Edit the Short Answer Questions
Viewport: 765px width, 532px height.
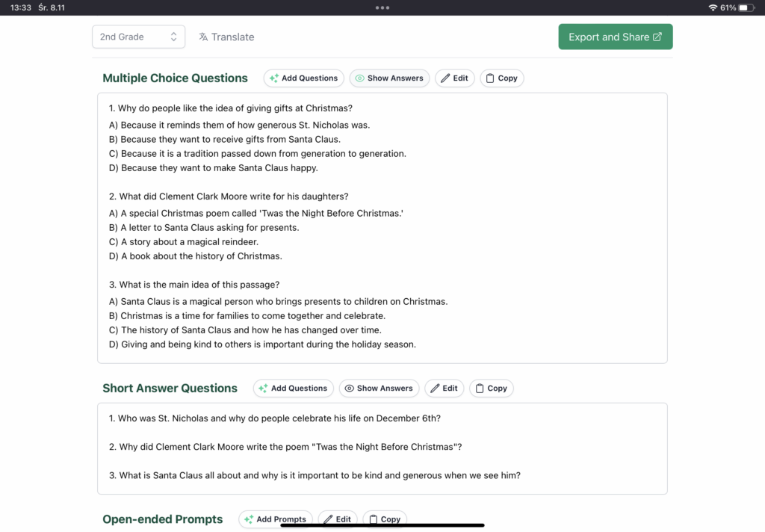(444, 388)
